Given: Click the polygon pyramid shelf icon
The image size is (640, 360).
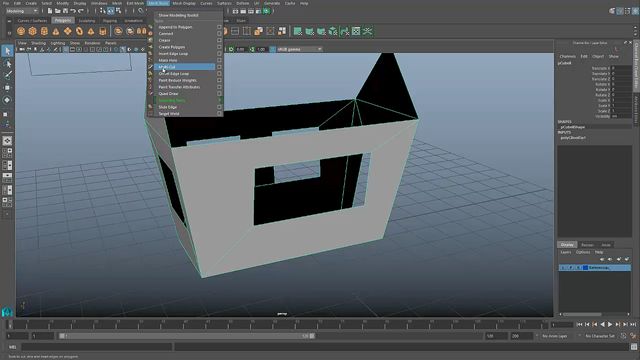Looking at the screenshot, I should coord(91,31).
